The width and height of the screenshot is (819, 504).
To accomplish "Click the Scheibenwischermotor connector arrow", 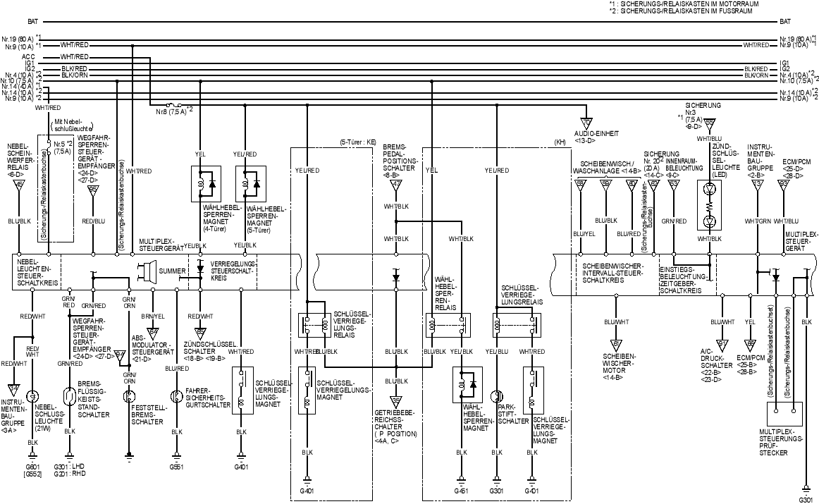I will click(615, 344).
